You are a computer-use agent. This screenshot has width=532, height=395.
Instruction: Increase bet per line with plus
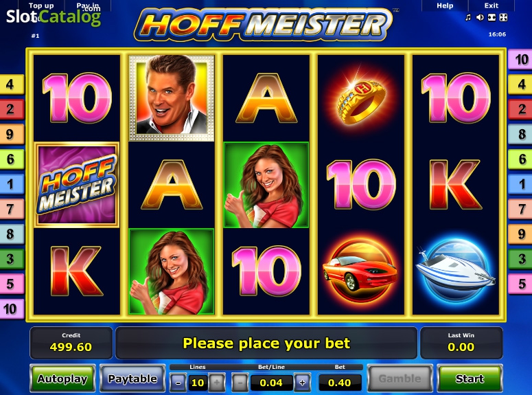302,383
